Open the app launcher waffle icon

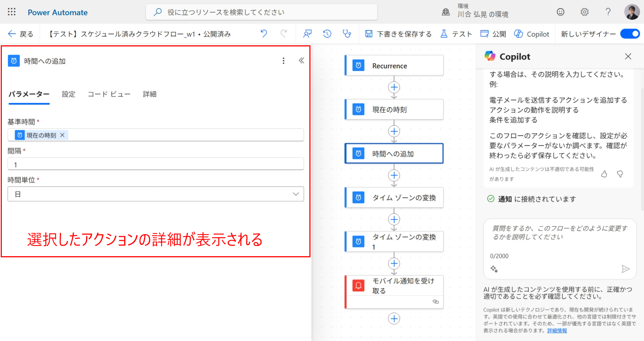pos(12,12)
